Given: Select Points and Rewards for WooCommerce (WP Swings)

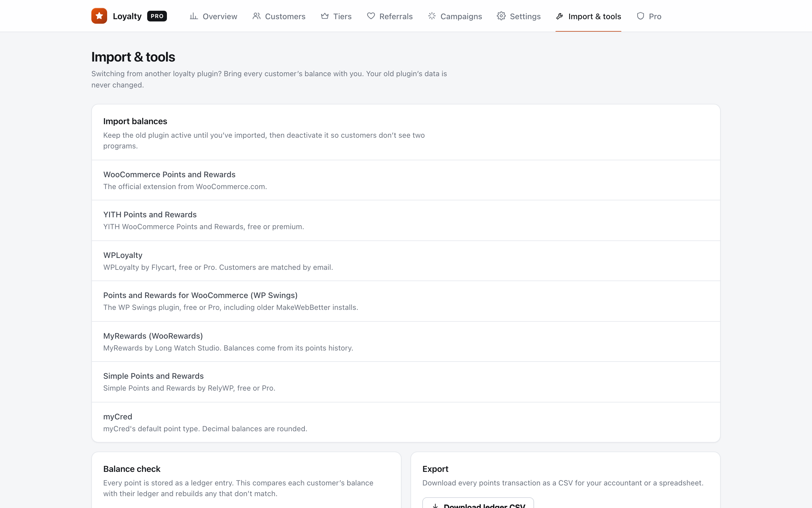Looking at the screenshot, I should pos(406,301).
